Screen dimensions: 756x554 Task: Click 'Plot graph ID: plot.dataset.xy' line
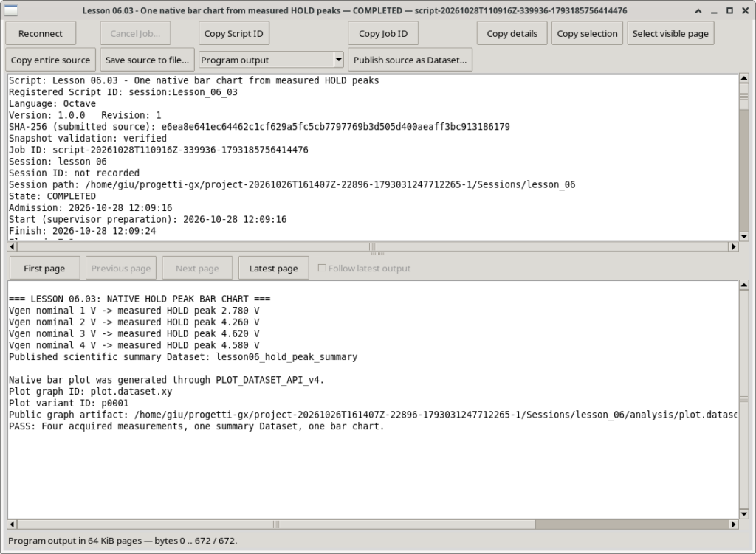coord(91,392)
